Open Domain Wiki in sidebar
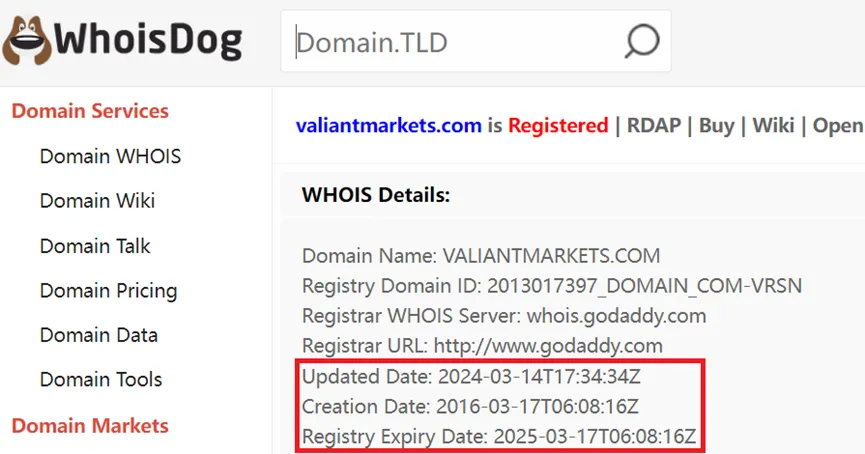Screen dimensions: 865x454 (97, 201)
